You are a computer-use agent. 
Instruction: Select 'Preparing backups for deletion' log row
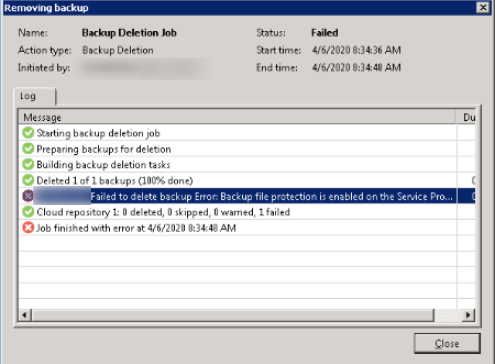click(247, 149)
